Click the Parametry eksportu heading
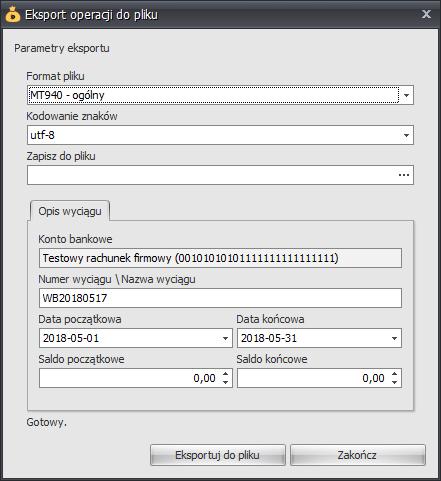Screen dimensions: 441x481 (x=62, y=48)
